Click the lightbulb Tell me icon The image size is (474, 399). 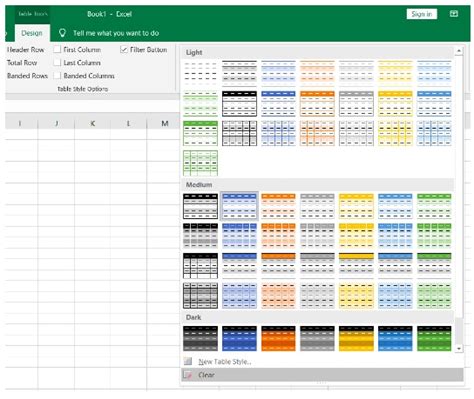pos(62,33)
